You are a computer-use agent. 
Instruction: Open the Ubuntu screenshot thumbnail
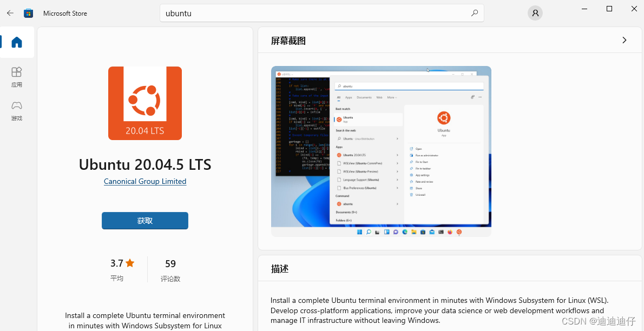point(381,151)
